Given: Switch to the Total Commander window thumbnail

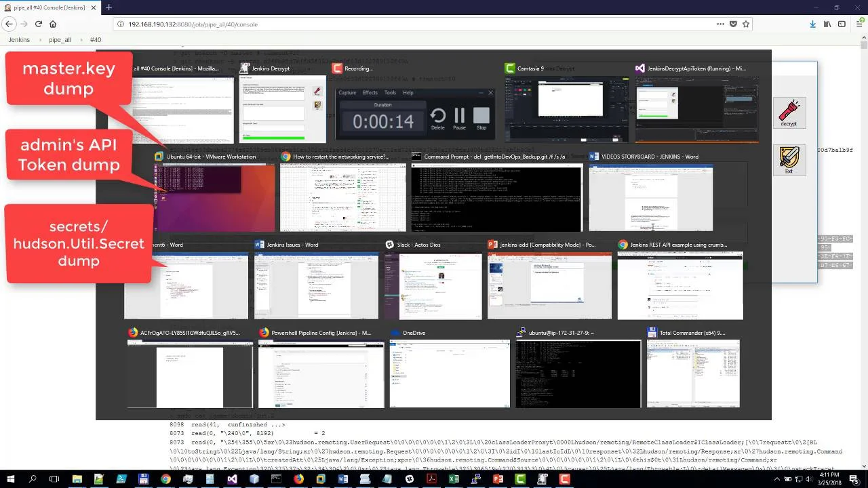Looking at the screenshot, I should 693,368.
